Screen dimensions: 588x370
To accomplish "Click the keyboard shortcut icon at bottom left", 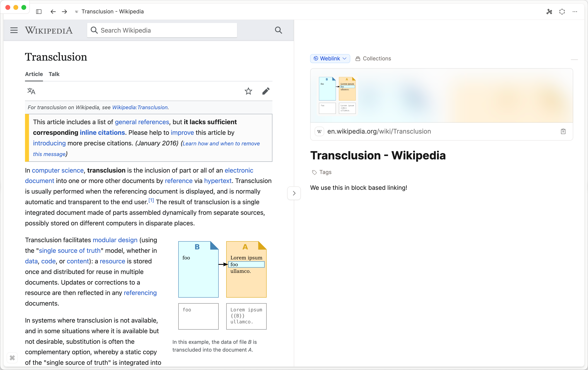I will pos(12,358).
